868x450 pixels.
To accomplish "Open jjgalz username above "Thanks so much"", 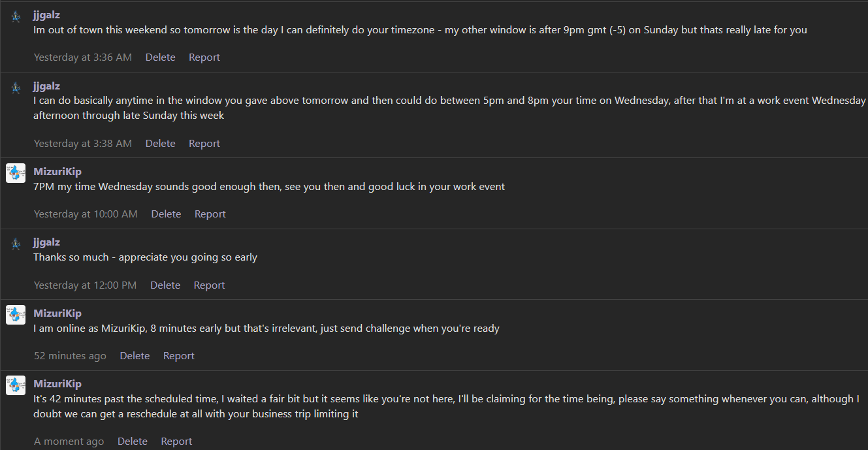I will [46, 242].
